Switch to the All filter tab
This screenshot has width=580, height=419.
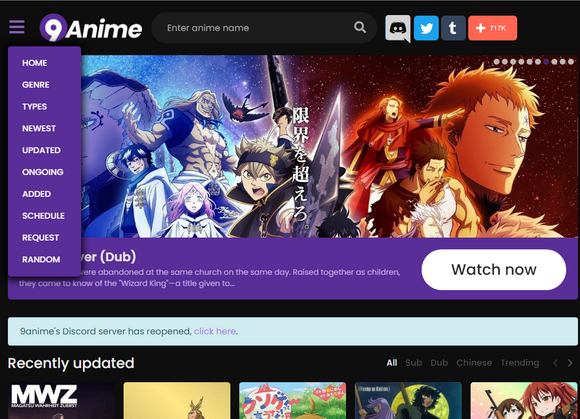click(392, 363)
